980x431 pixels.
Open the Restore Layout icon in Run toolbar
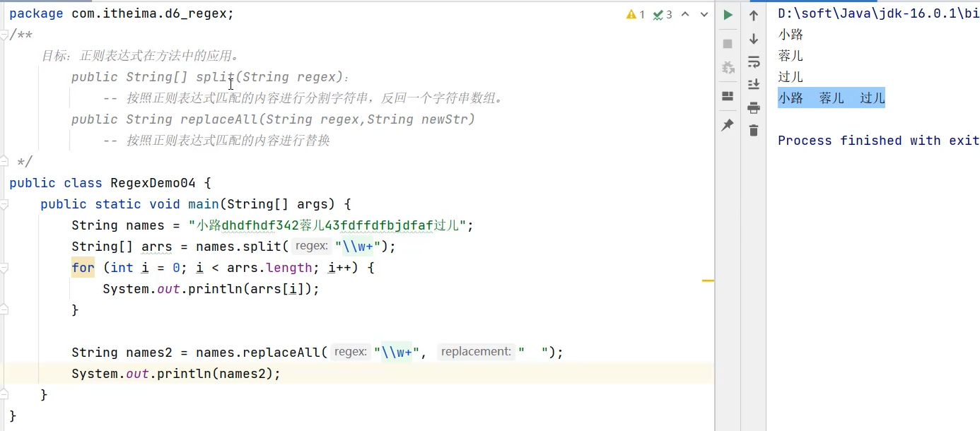[x=728, y=97]
